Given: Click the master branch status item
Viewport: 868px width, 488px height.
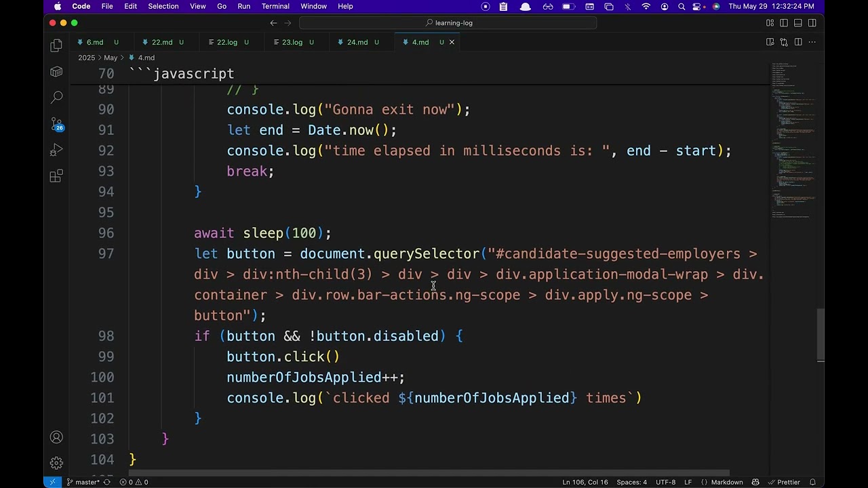Looking at the screenshot, I should [x=83, y=482].
